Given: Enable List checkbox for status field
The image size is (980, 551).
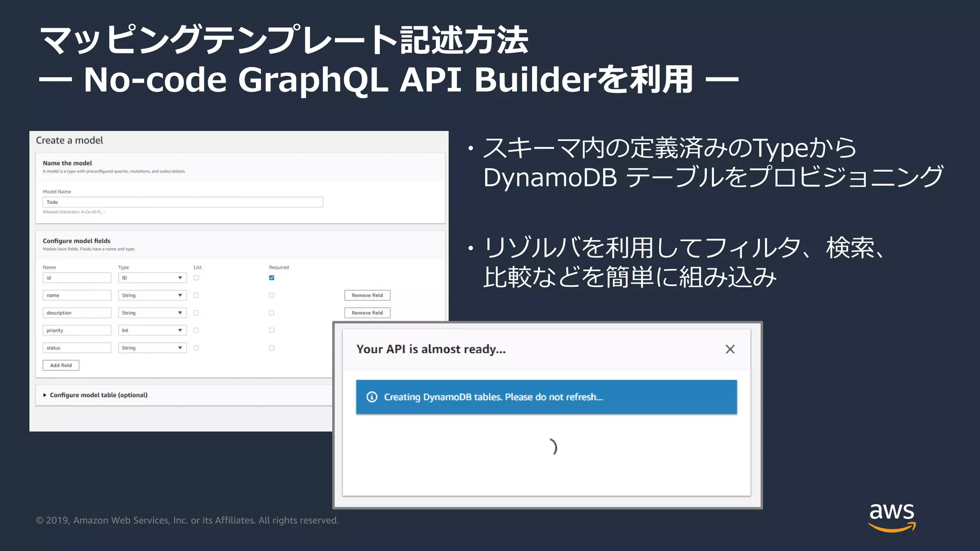Looking at the screenshot, I should click(196, 348).
